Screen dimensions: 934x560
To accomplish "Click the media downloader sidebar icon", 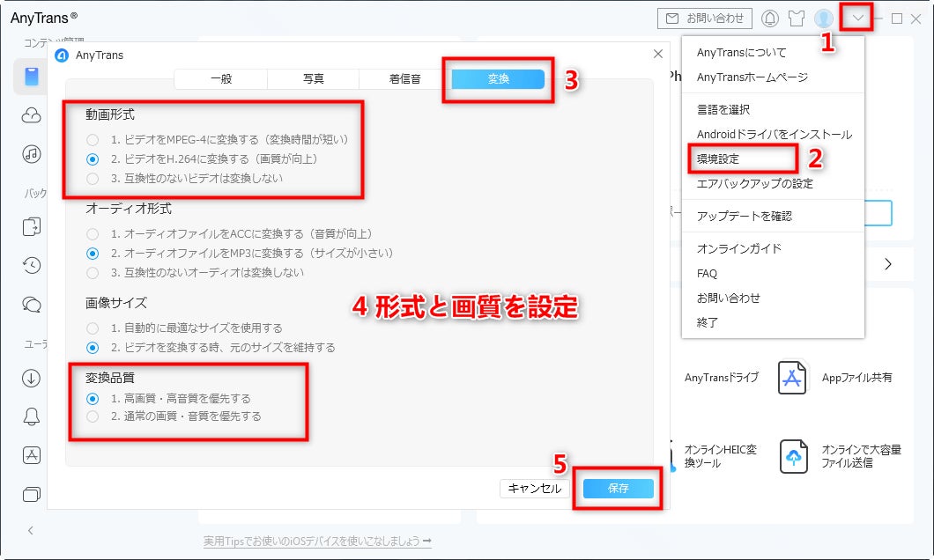I will click(x=31, y=378).
